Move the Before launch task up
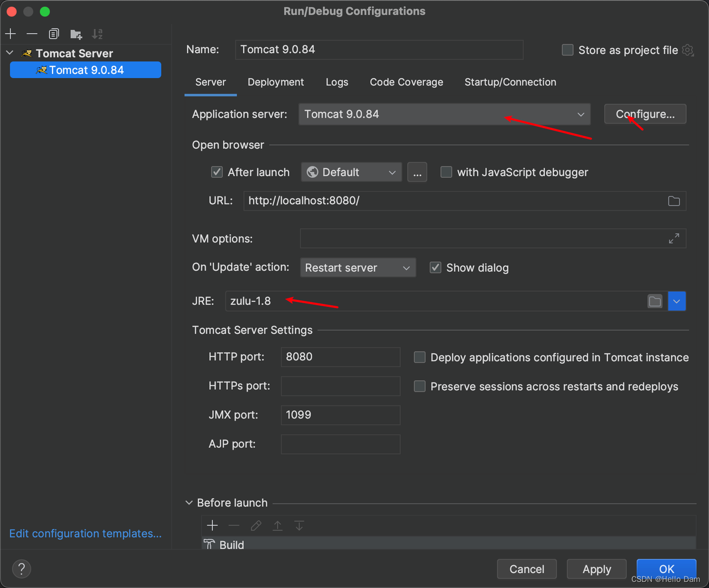The height and width of the screenshot is (588, 709). (x=278, y=525)
